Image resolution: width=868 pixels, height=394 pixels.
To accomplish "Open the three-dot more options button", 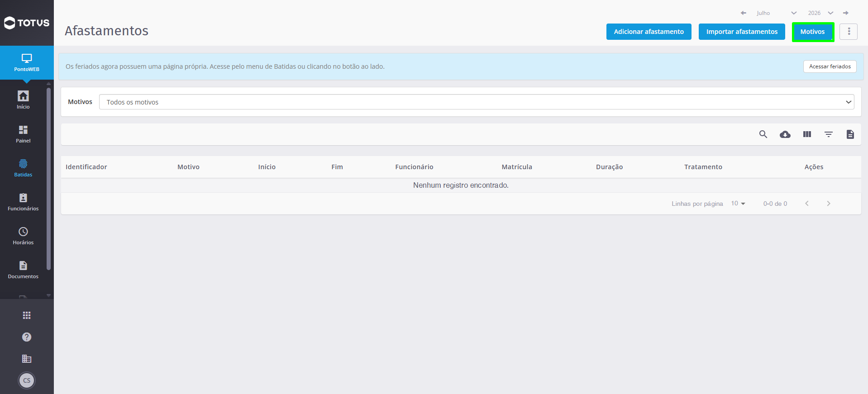I will pyautogui.click(x=849, y=32).
